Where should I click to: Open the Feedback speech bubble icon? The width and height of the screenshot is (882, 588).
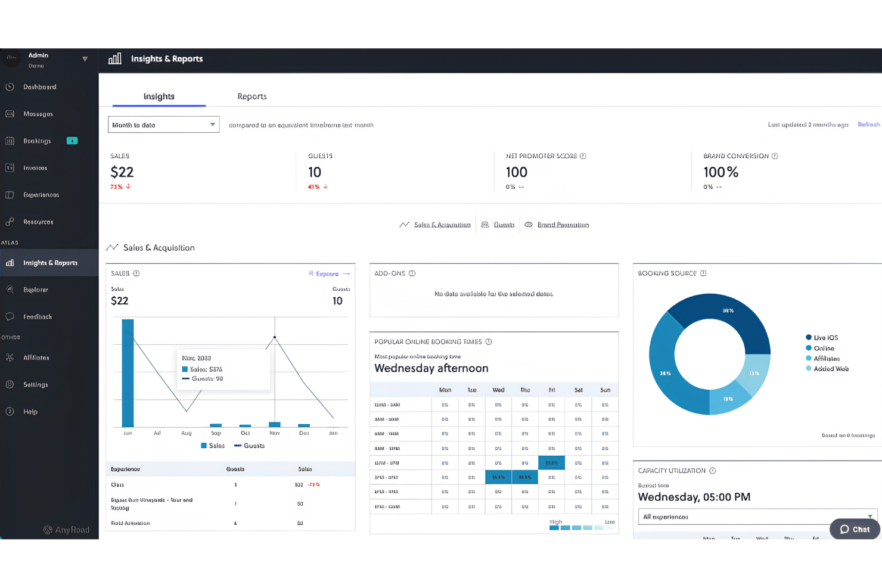(x=10, y=316)
